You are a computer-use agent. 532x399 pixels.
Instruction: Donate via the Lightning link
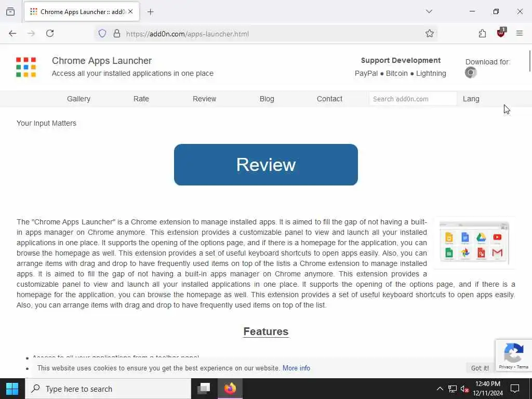tap(431, 73)
